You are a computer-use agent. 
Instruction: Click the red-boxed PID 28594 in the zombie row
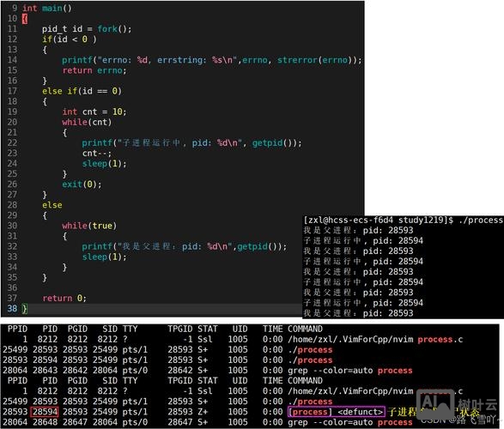click(45, 412)
